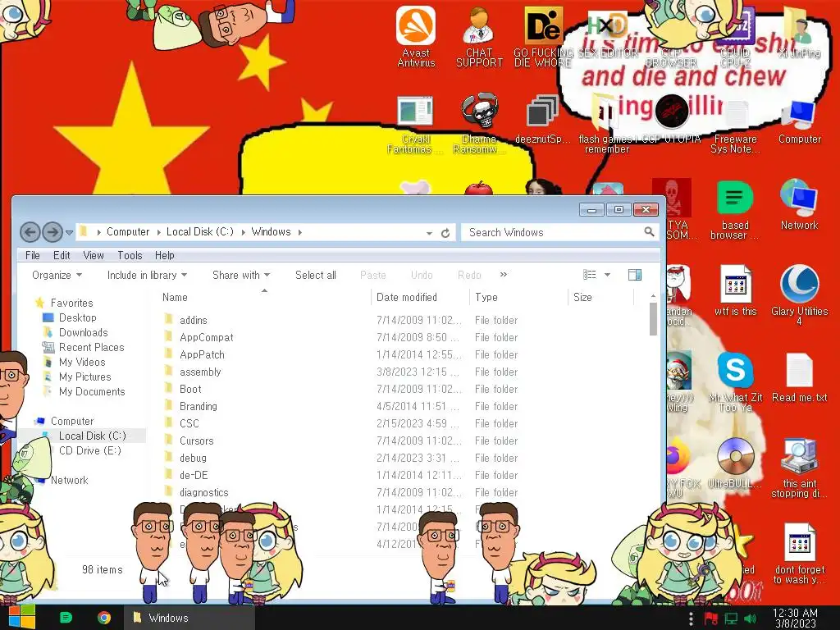Open the this aint stopping desktop icon

799,468
